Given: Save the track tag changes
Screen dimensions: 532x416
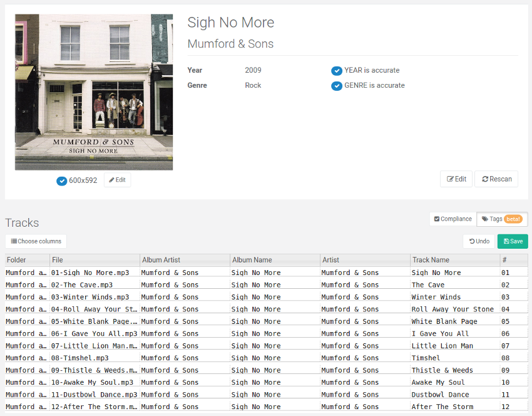Looking at the screenshot, I should coord(513,241).
